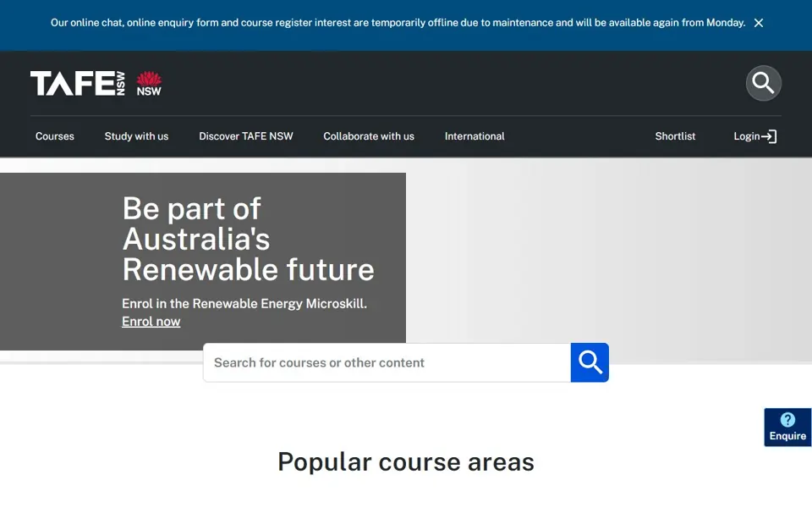812x508 pixels.
Task: Open the Collaborate with us menu
Action: click(369, 136)
